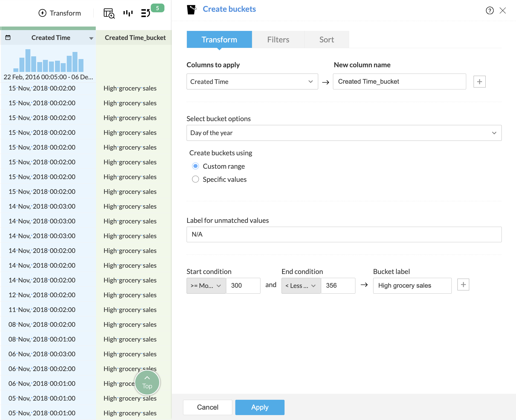
Task: Add another column with the plus icon next to new column name
Action: [x=479, y=82]
